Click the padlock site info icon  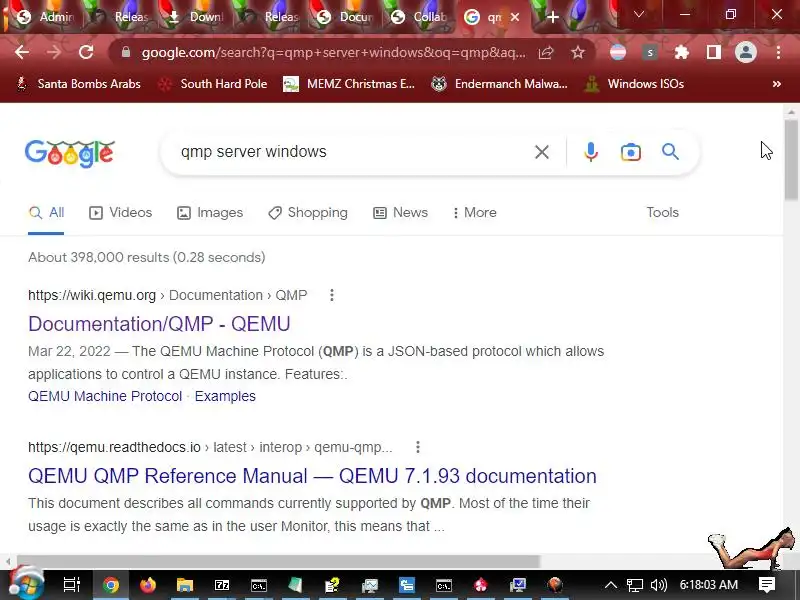tap(126, 52)
